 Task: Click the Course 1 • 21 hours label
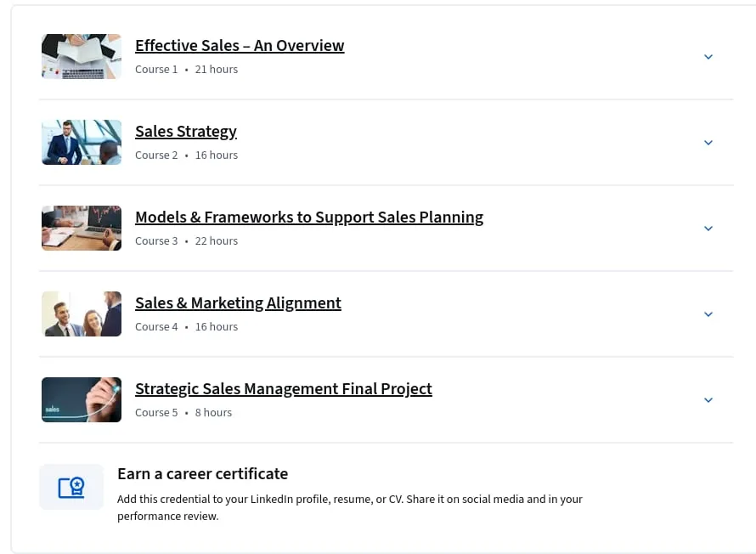[x=187, y=70]
